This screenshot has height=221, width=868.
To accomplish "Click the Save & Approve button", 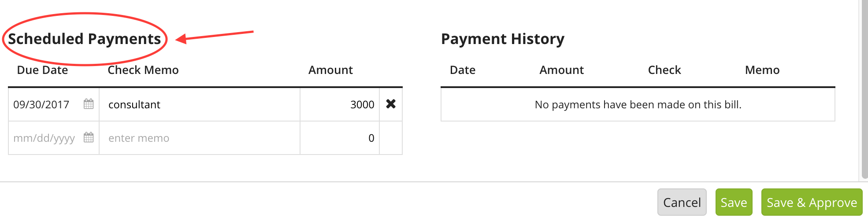I will tap(812, 202).
